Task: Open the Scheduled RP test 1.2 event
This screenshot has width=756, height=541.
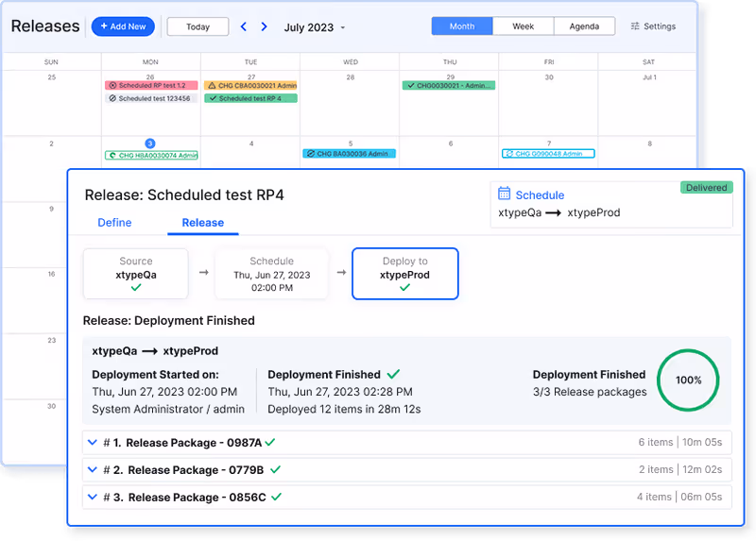Action: (x=151, y=85)
